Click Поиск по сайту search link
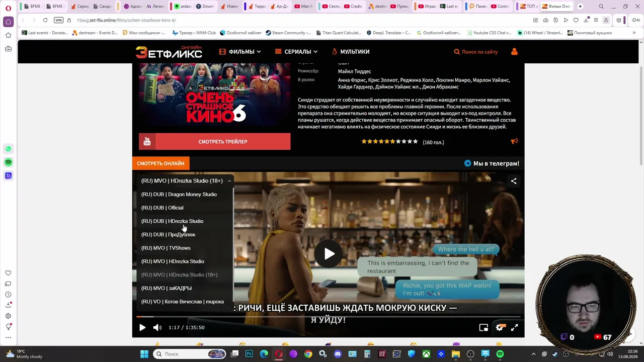This screenshot has width=644, height=362. [x=476, y=52]
